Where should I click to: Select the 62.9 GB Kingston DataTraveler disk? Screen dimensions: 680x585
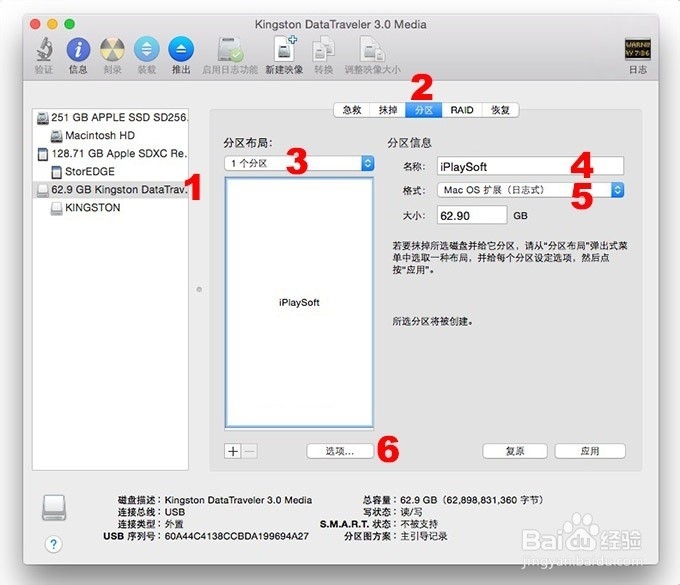[x=111, y=190]
